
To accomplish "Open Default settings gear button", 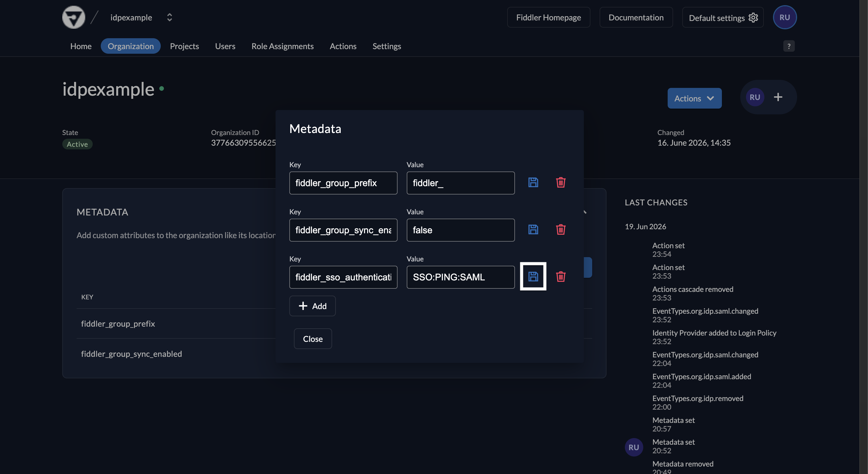I will (x=723, y=18).
